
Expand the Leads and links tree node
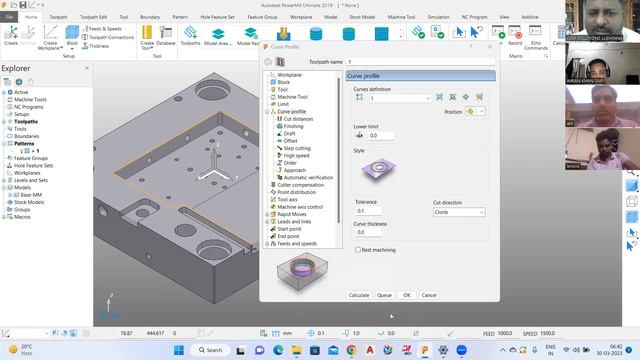(x=267, y=222)
